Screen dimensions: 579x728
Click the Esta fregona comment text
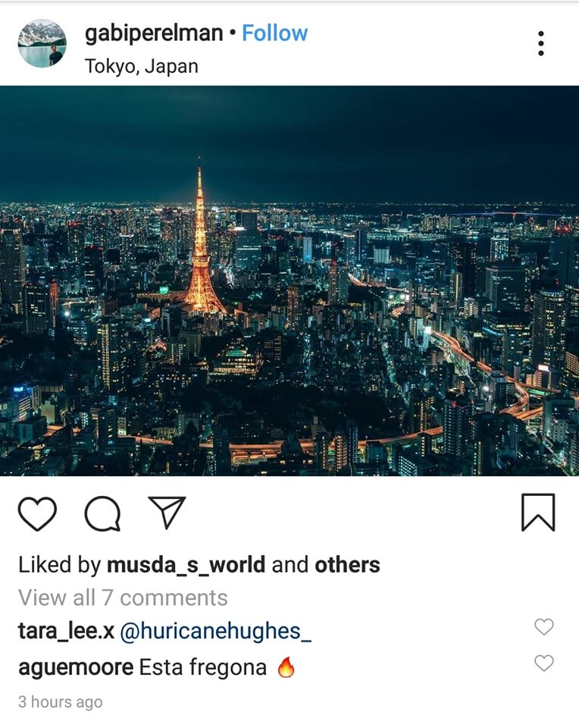203,667
